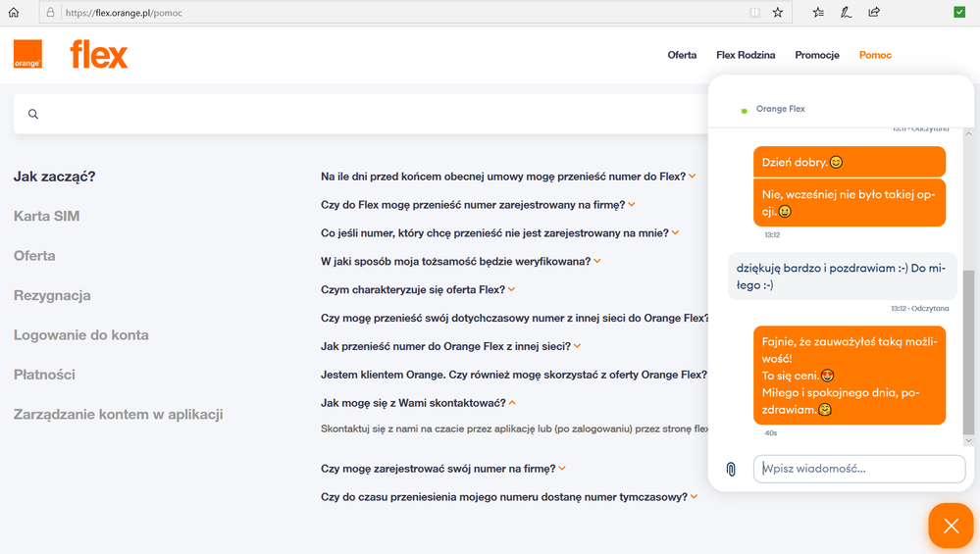Click the attachment paperclip icon in chat

point(731,469)
